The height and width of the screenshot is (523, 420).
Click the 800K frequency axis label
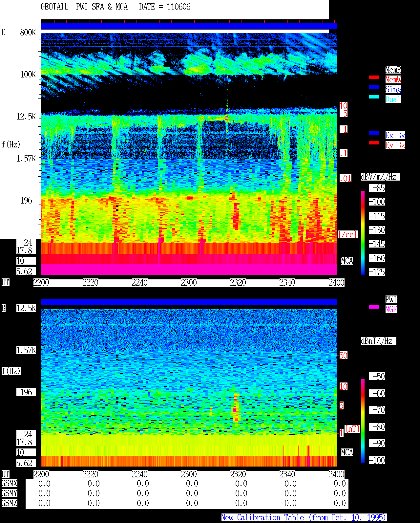point(28,33)
